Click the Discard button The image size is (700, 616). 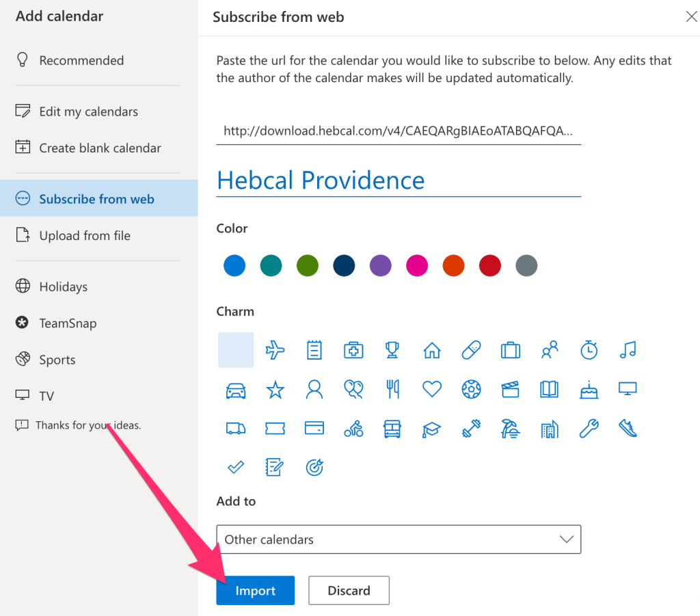click(349, 591)
